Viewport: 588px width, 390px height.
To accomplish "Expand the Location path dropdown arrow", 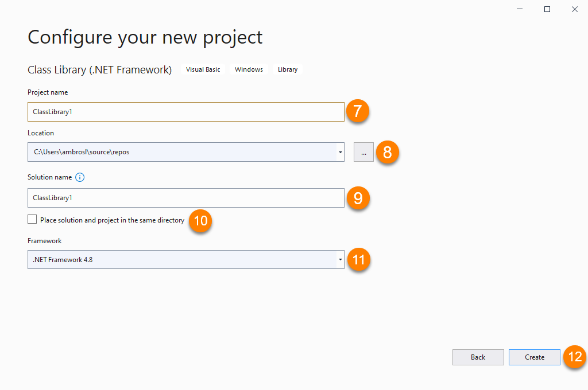I will (x=340, y=152).
